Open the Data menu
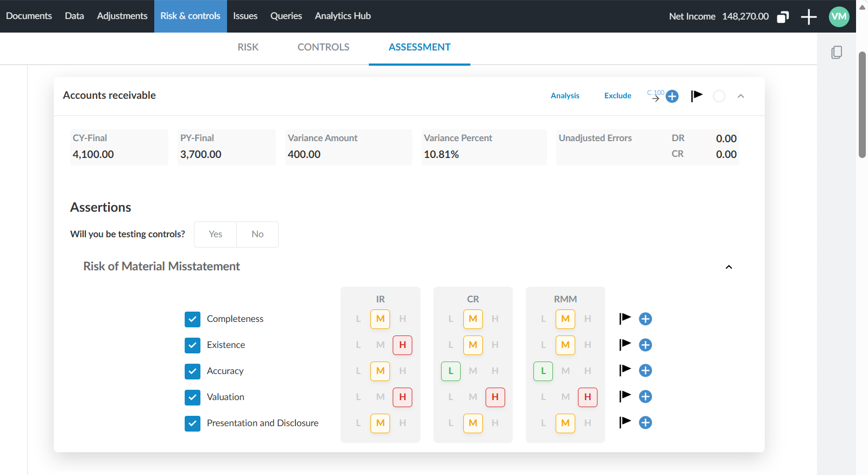Viewport: 868px width, 475px height. (74, 16)
